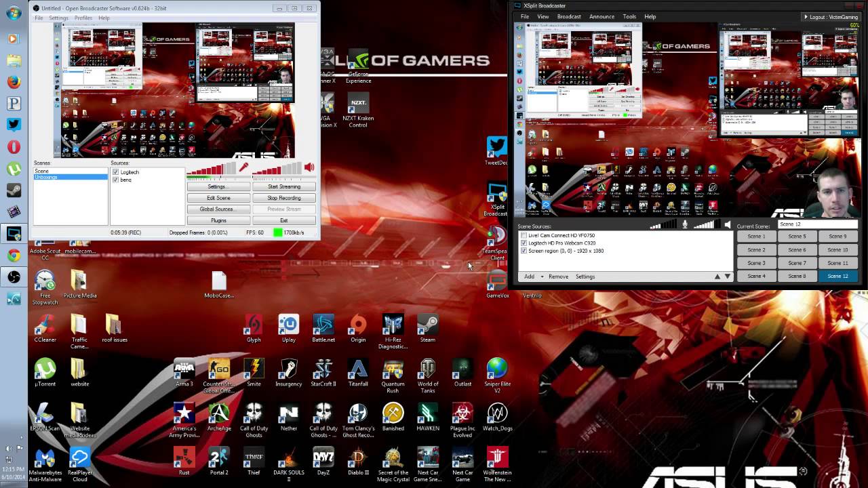Open Malwarebytes Anti-Malware shortcut
868x488 pixels.
tap(45, 465)
